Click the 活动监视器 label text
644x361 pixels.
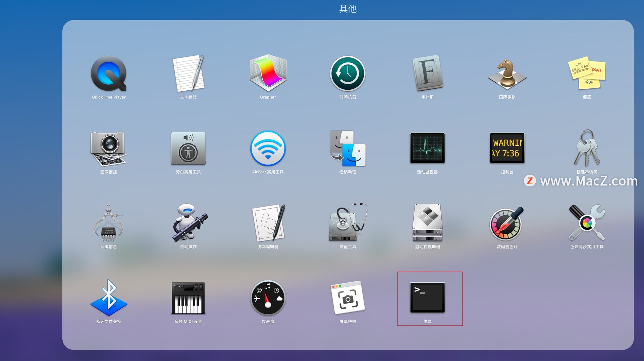pyautogui.click(x=427, y=172)
